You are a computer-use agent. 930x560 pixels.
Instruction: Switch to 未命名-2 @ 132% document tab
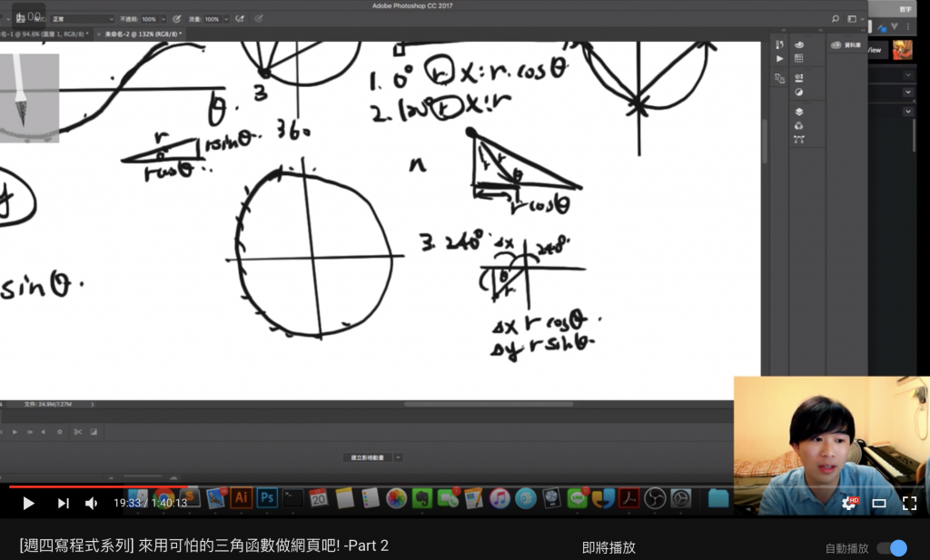(x=143, y=34)
